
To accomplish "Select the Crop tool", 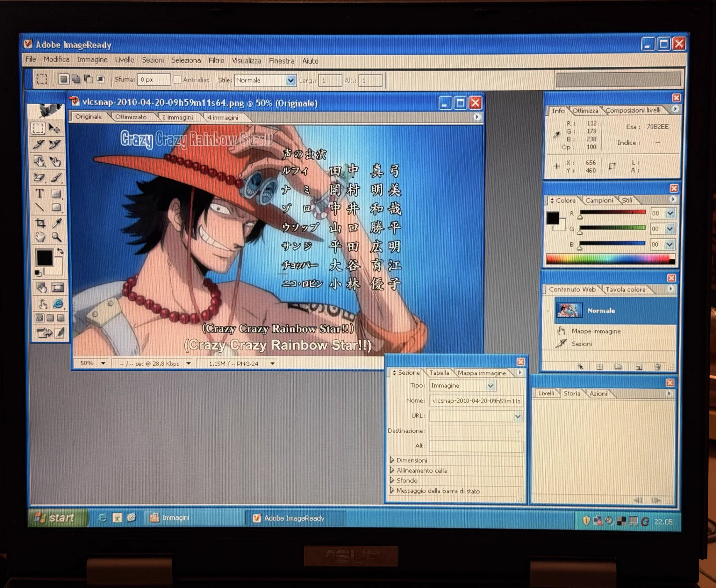I will point(40,223).
